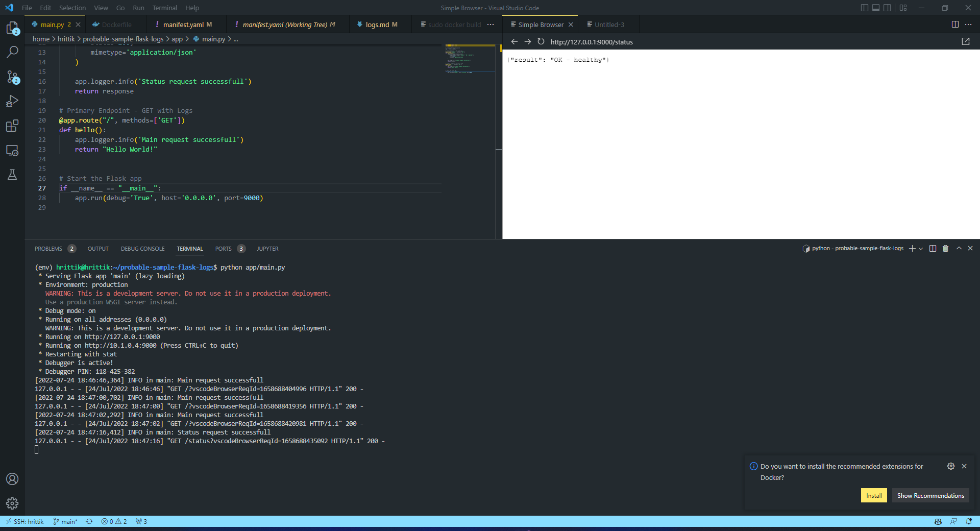Maximize the panel size with chevron up
The height and width of the screenshot is (531, 980).
959,248
